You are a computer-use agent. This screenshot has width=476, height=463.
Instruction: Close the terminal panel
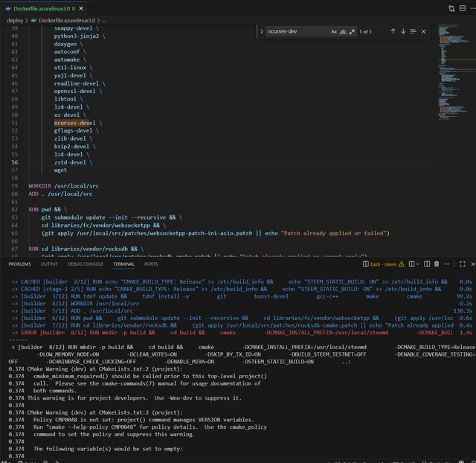coord(473,264)
